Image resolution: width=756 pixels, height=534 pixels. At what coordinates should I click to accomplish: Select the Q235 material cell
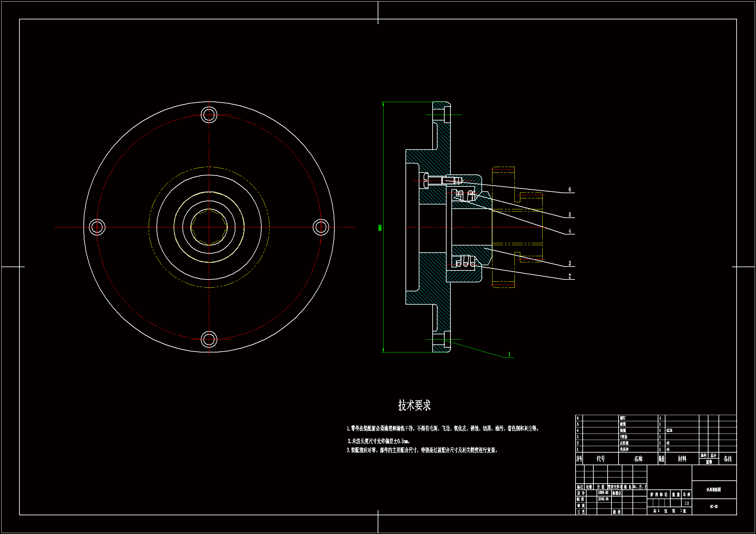click(669, 430)
